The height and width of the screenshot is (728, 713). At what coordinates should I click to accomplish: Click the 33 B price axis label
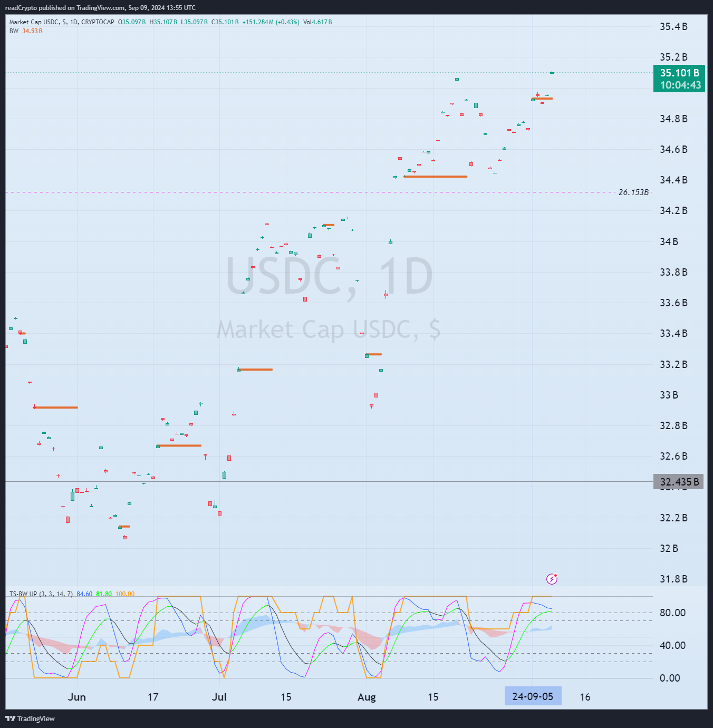point(669,395)
